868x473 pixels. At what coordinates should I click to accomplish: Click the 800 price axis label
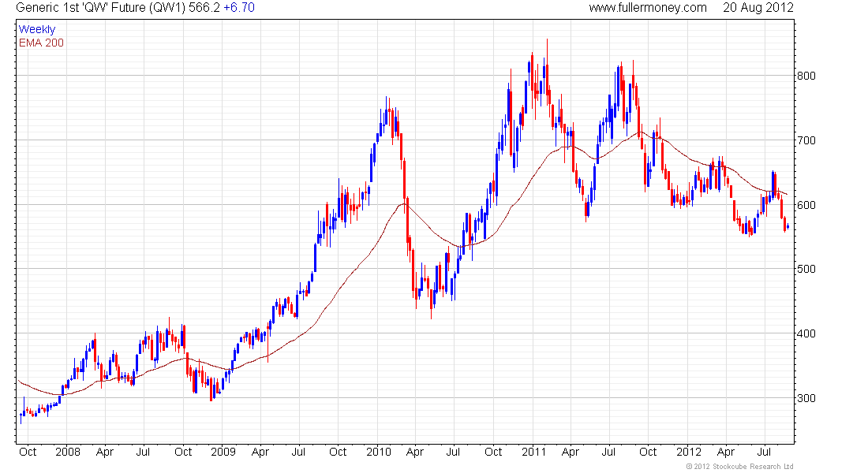point(806,76)
